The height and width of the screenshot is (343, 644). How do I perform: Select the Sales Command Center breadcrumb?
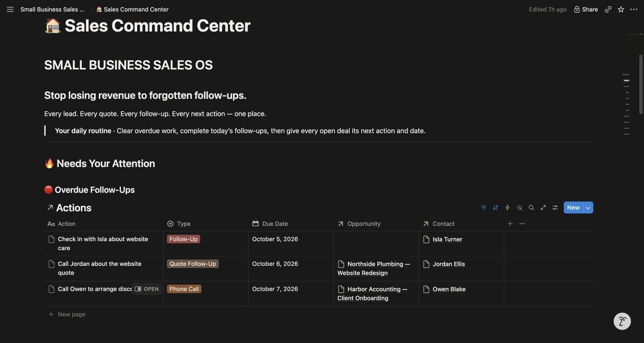click(132, 9)
